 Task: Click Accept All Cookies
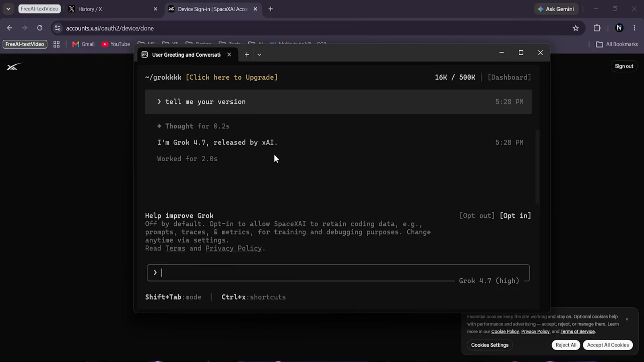coord(608,345)
